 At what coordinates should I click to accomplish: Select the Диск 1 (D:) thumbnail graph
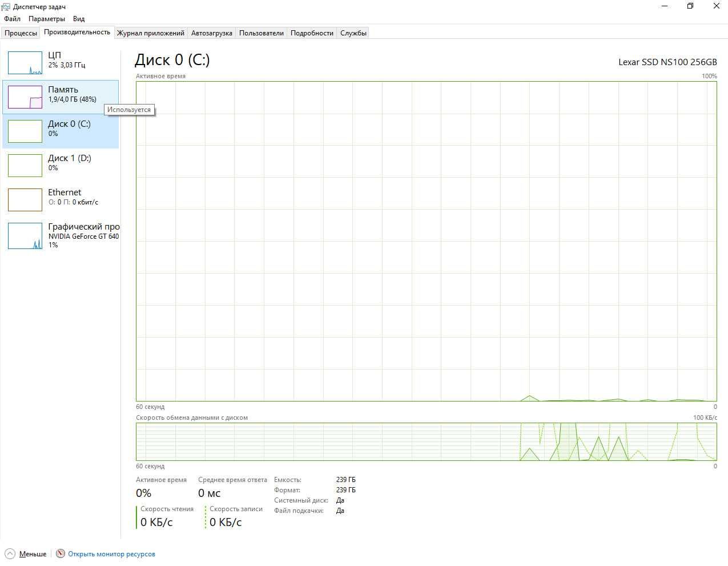(x=25, y=166)
